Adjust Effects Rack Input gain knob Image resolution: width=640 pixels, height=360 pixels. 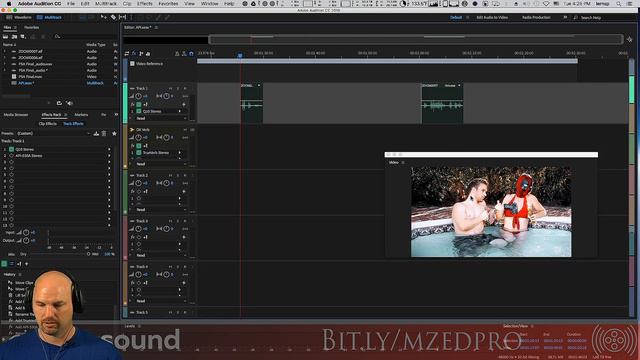(x=26, y=232)
